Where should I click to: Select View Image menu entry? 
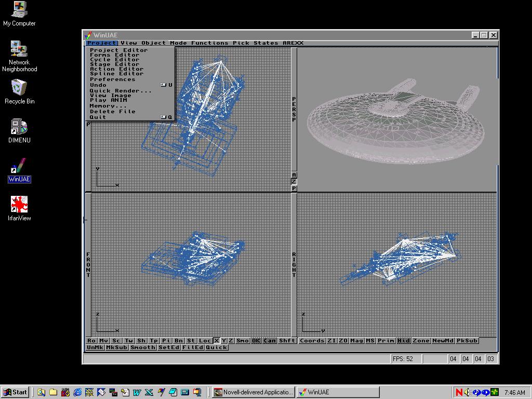pos(130,96)
